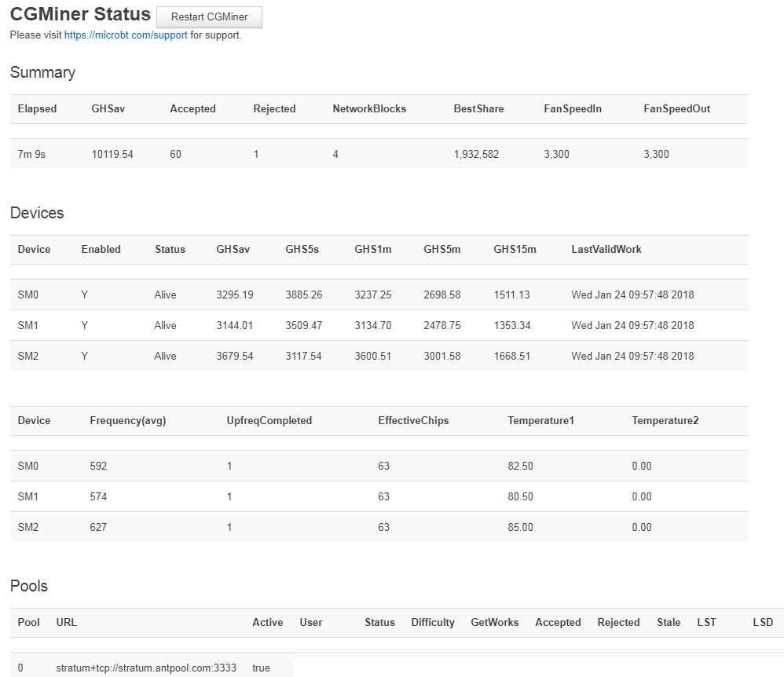Click the EffectiveChips column header
The width and height of the screenshot is (784, 677).
413,420
